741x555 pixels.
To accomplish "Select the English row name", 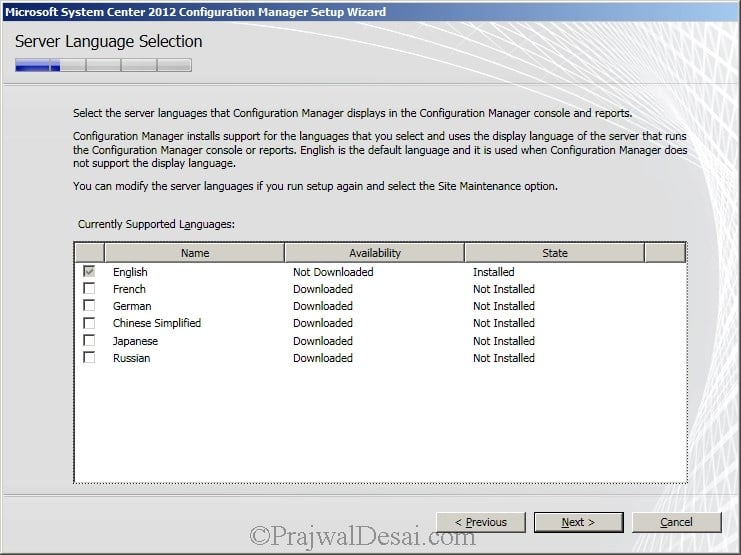I will (x=130, y=272).
